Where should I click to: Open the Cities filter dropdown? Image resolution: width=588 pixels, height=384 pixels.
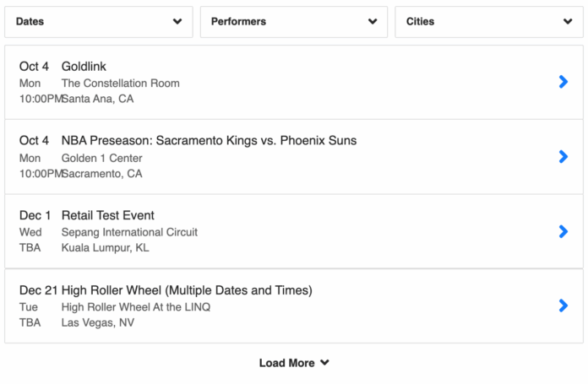coord(488,22)
